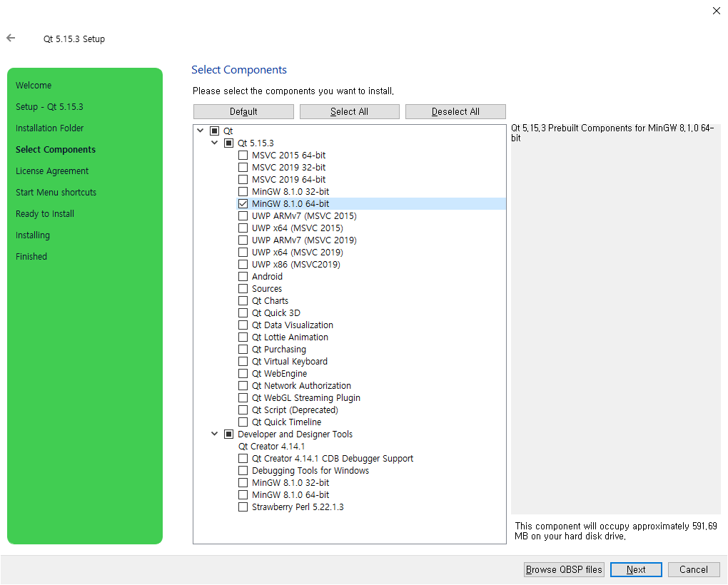Check MSVC 2019 64-bit component
Viewport: 728px width, 585px height.
243,179
